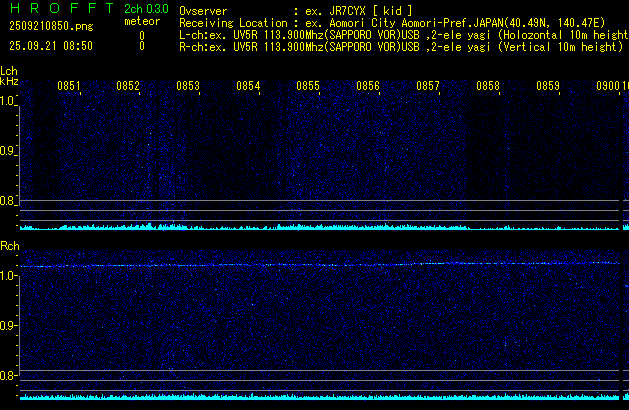This screenshot has width=629, height=410.
Task: Click the 1.0 frequency label in Rch
Action: click(9, 275)
